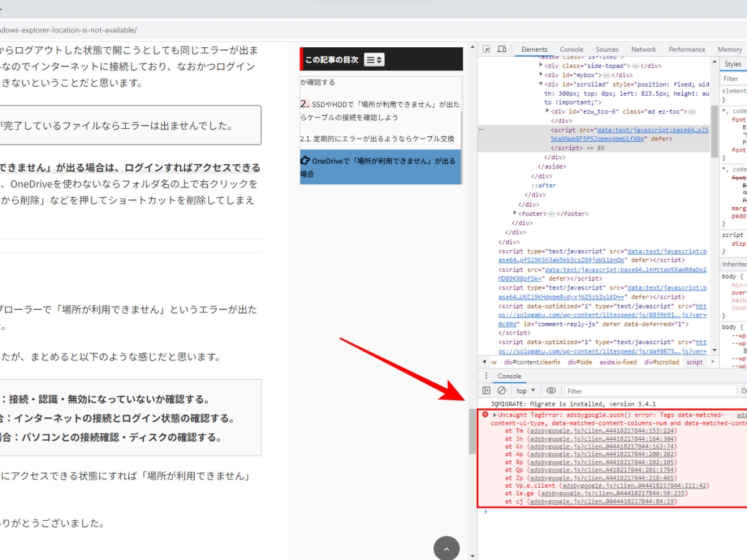The width and height of the screenshot is (747, 560).
Task: Open the Performance tab
Action: (687, 49)
